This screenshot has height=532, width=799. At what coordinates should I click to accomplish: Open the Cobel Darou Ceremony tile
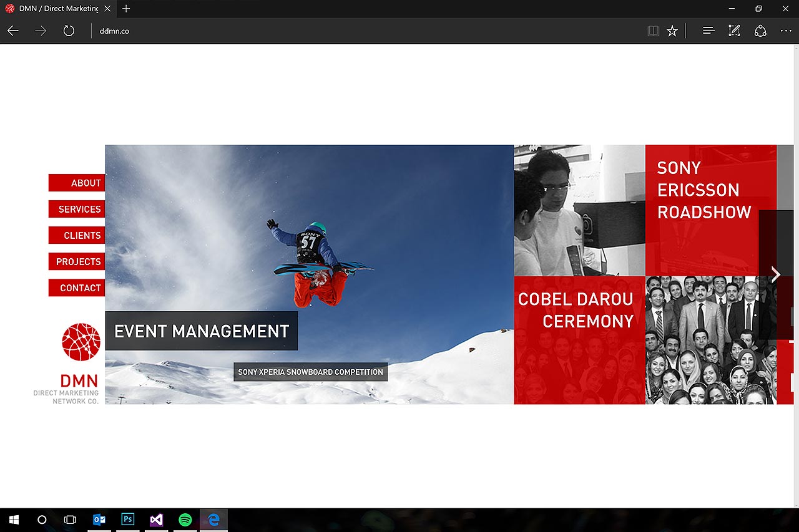point(579,340)
